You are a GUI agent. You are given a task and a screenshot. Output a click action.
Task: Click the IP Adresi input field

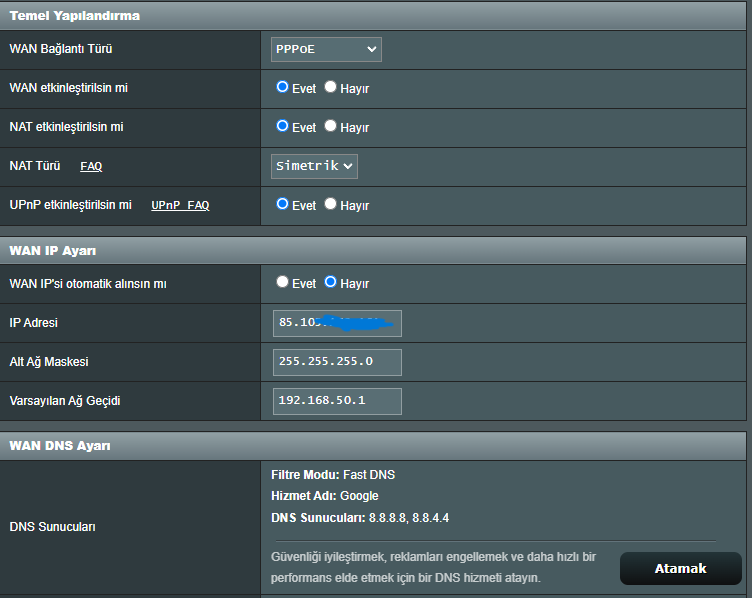tap(337, 323)
